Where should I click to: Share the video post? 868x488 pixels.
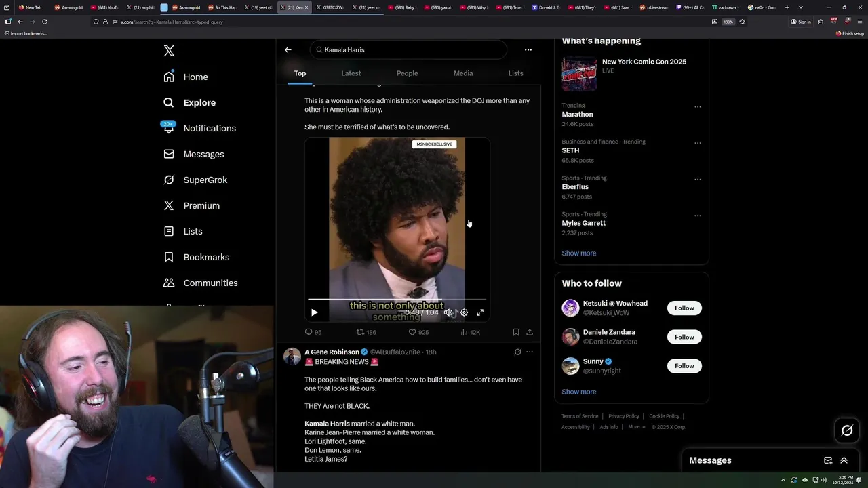[x=530, y=332]
